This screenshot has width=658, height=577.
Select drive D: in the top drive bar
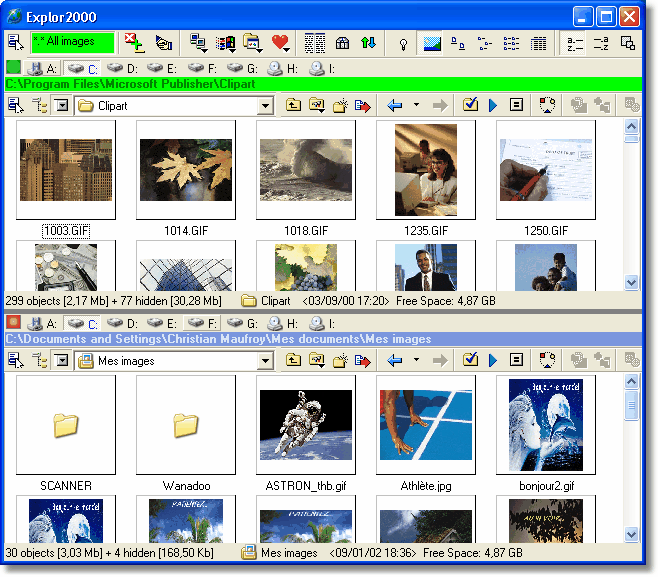pos(122,68)
